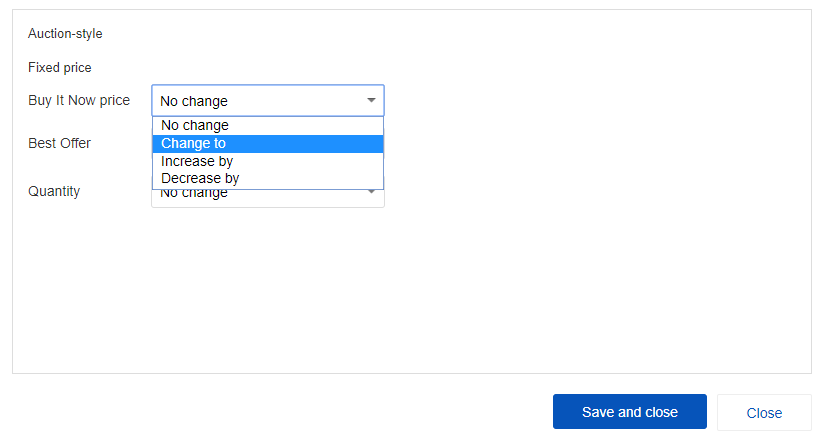
Task: Click the Buy It Now price dropdown arrow
Action: (371, 101)
